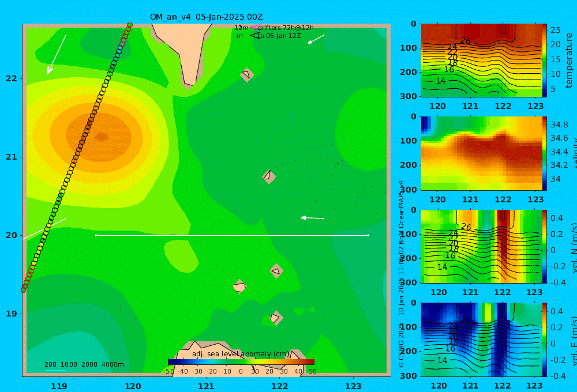Select legend text 'to 05 Jan 12Z'
Image resolution: width=577 pixels, height=392 pixels.
point(279,36)
